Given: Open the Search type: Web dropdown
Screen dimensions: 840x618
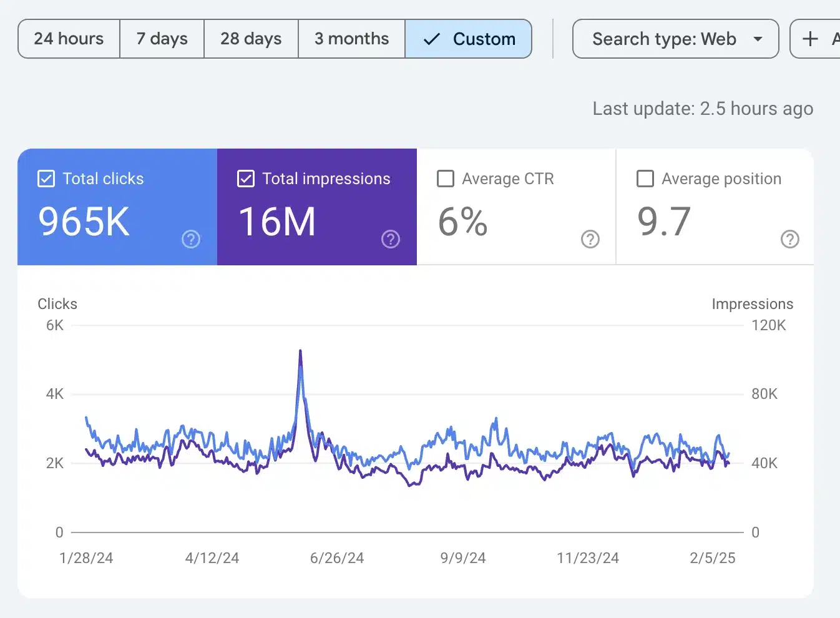Looking at the screenshot, I should [x=675, y=39].
